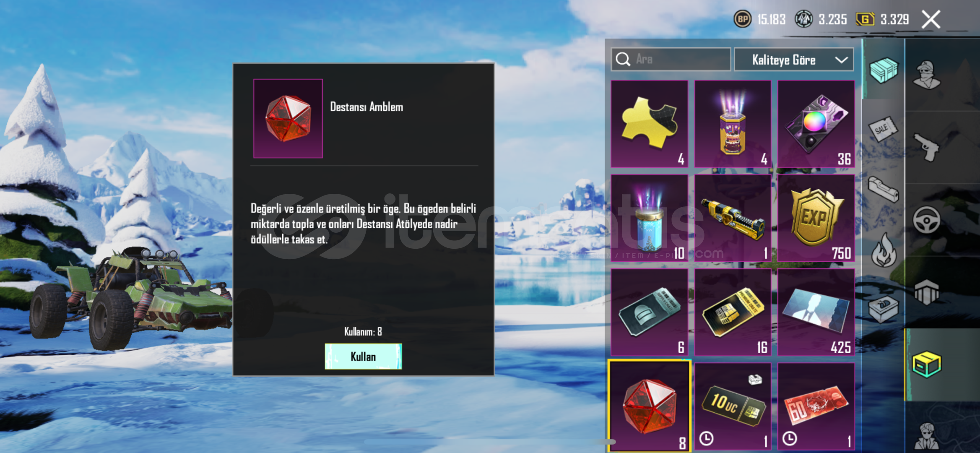
Task: Click the gold G currency icon
Action: [x=865, y=19]
